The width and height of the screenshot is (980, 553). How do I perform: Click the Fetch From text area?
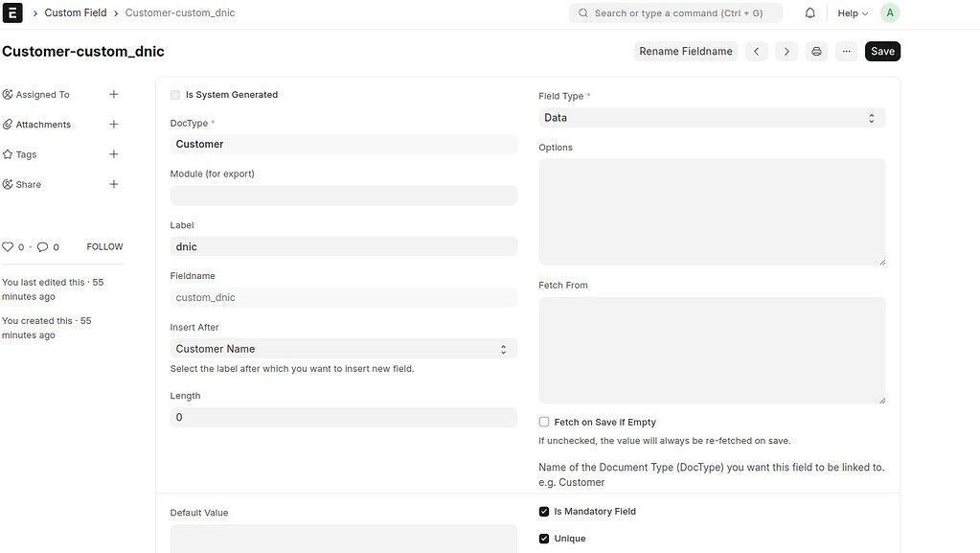tap(712, 351)
